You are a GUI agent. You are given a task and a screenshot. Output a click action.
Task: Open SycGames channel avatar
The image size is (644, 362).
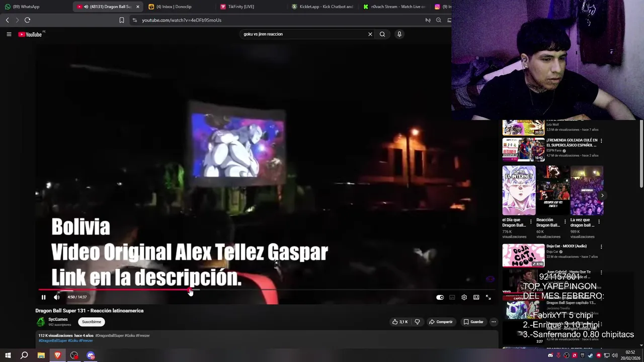point(41,321)
